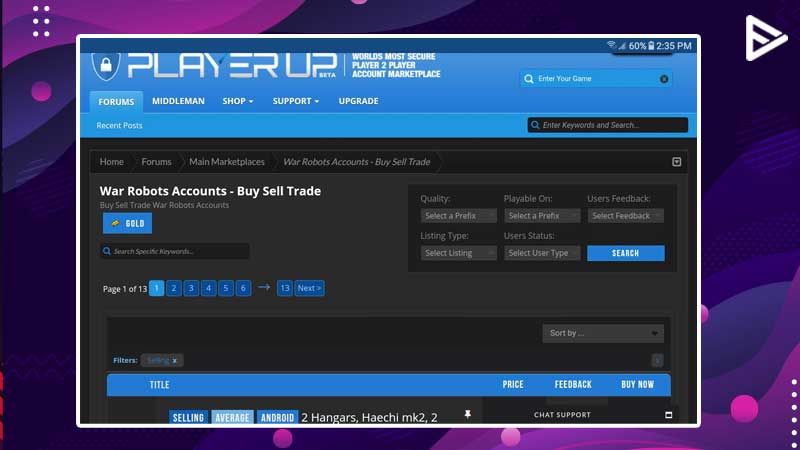Expand the Support dropdown menu
Screen dimensions: 800x450
296,101
